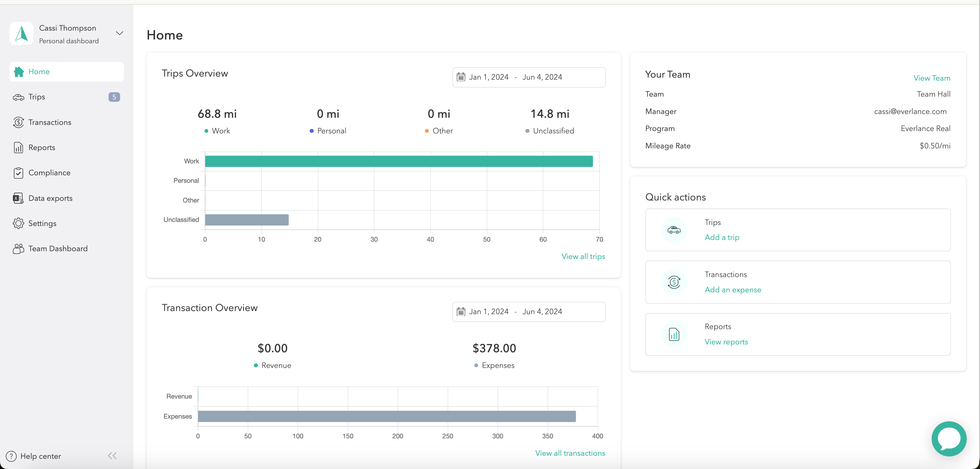Click the report icon beside View reports
Image resolution: width=980 pixels, height=469 pixels.
[674, 334]
